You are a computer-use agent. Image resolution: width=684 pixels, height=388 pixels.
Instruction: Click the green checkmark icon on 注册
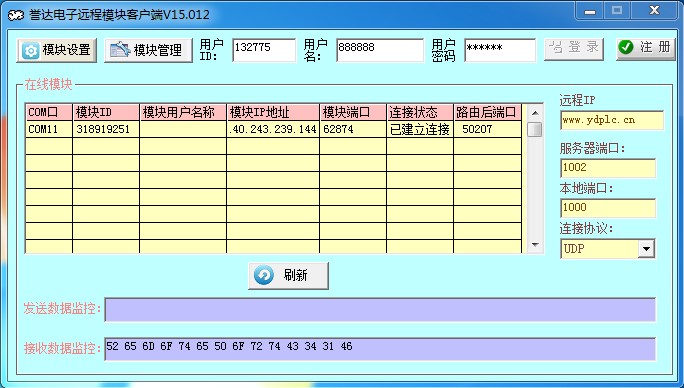coord(626,48)
